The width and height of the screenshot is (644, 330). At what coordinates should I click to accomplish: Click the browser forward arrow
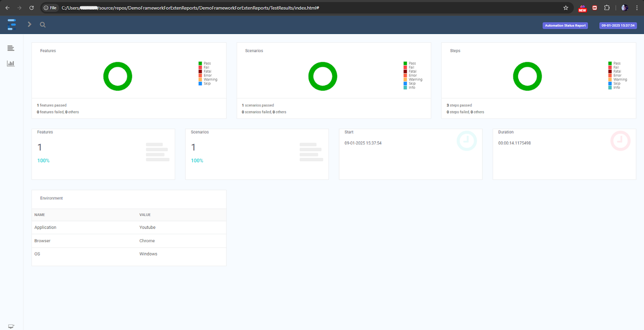tap(19, 8)
